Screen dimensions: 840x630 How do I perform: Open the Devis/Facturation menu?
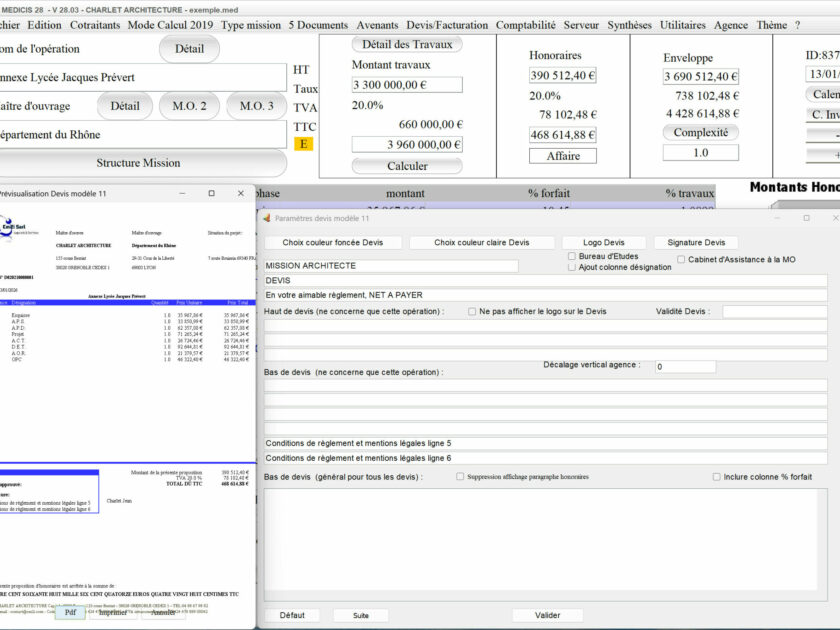(447, 25)
